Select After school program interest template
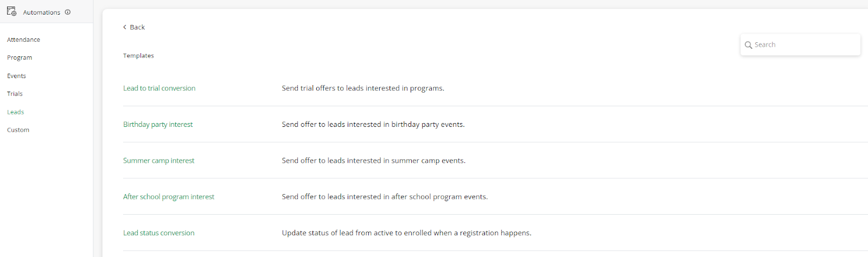This screenshot has width=868, height=257. pyautogui.click(x=169, y=197)
